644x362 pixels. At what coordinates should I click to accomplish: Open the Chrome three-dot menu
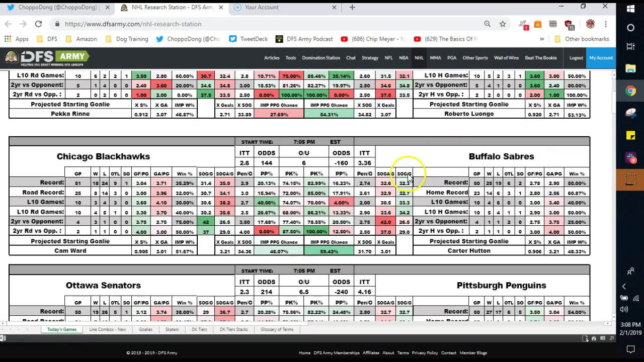coord(606,24)
